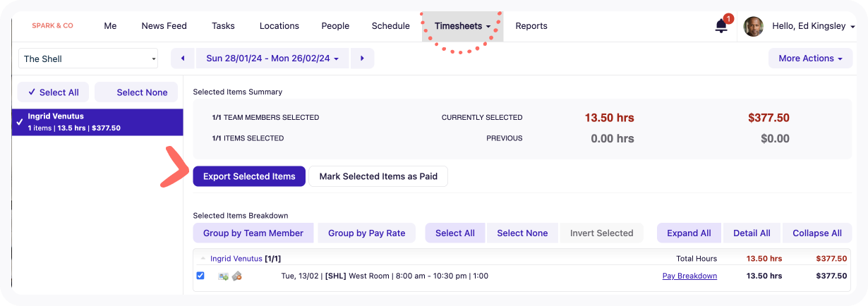
Task: Click Detail All
Action: pyautogui.click(x=752, y=233)
